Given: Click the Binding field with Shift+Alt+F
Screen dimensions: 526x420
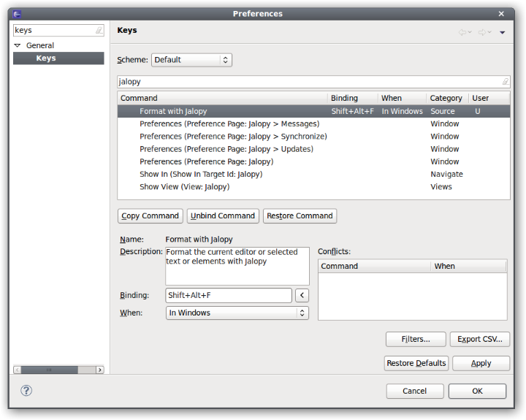Looking at the screenshot, I should [229, 295].
